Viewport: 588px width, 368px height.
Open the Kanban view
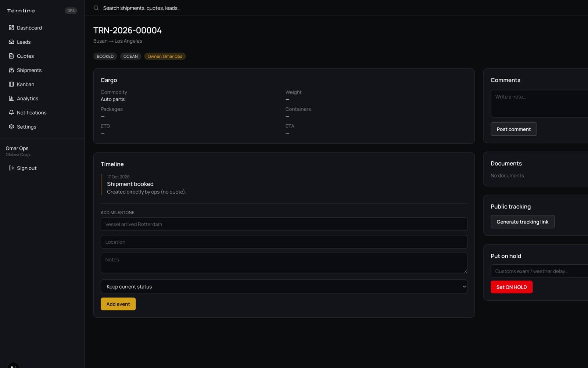tap(42, 84)
